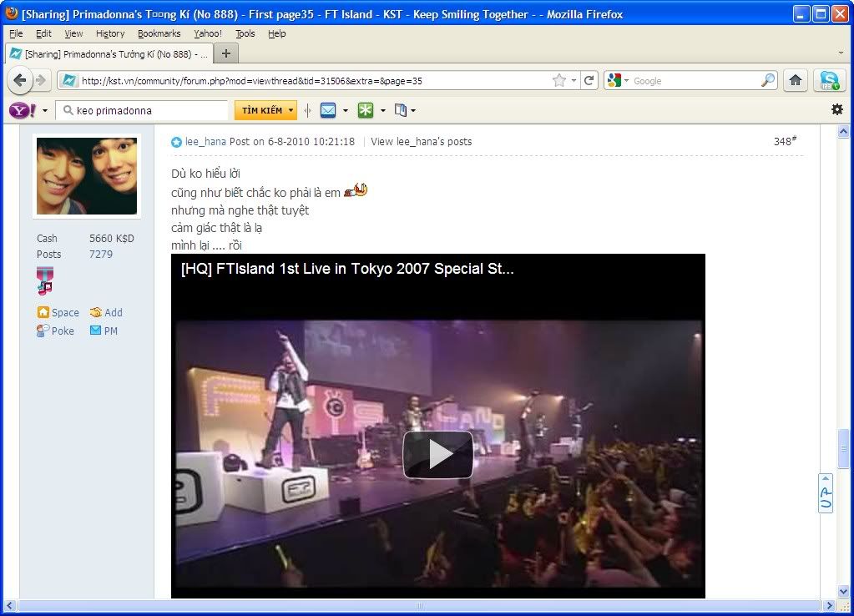Click the TÌM KIẾM search button
The width and height of the screenshot is (854, 616).
coord(261,110)
